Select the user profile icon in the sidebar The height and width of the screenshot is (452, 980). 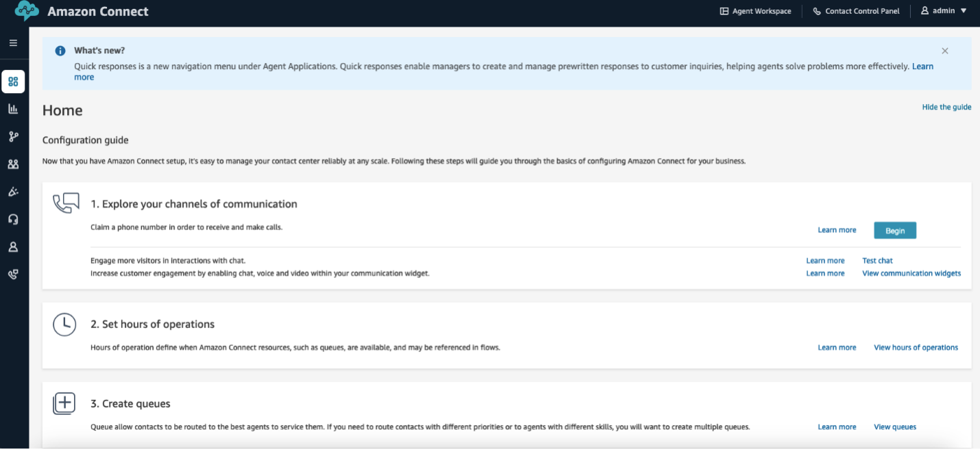pos(13,247)
